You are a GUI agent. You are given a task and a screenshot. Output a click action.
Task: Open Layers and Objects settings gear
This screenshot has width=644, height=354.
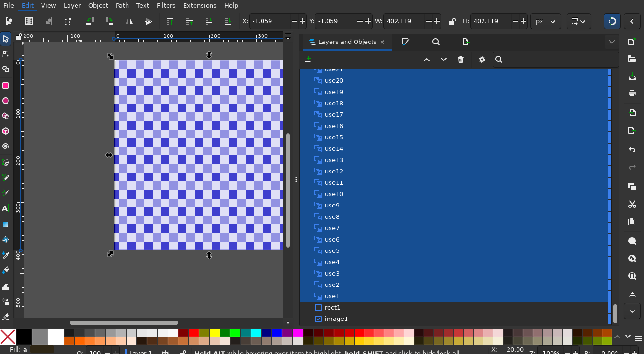[482, 60]
